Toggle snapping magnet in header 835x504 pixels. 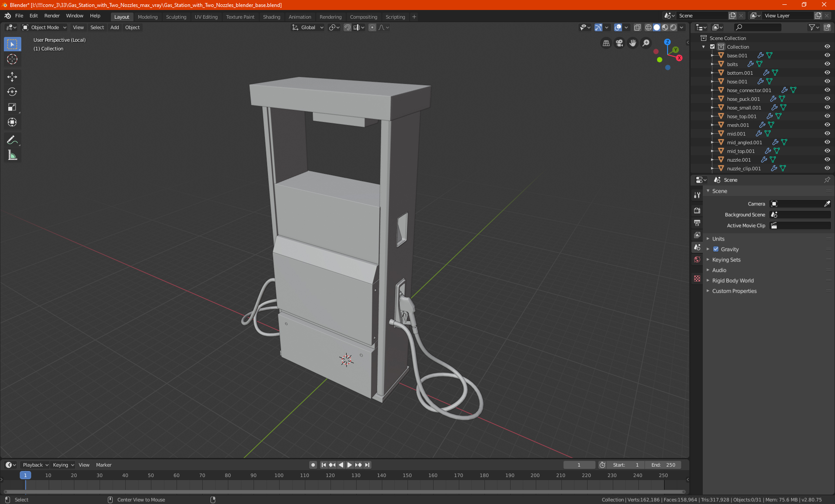tap(347, 27)
